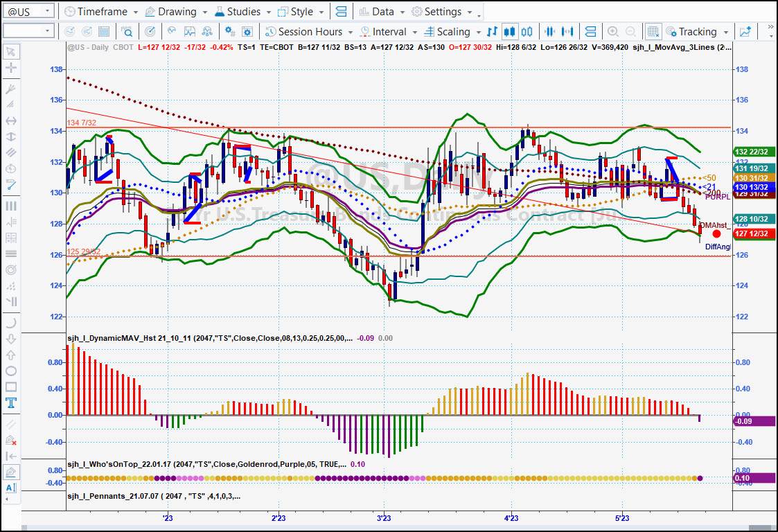
Task: Select the text annotation tool
Action: (x=11, y=402)
